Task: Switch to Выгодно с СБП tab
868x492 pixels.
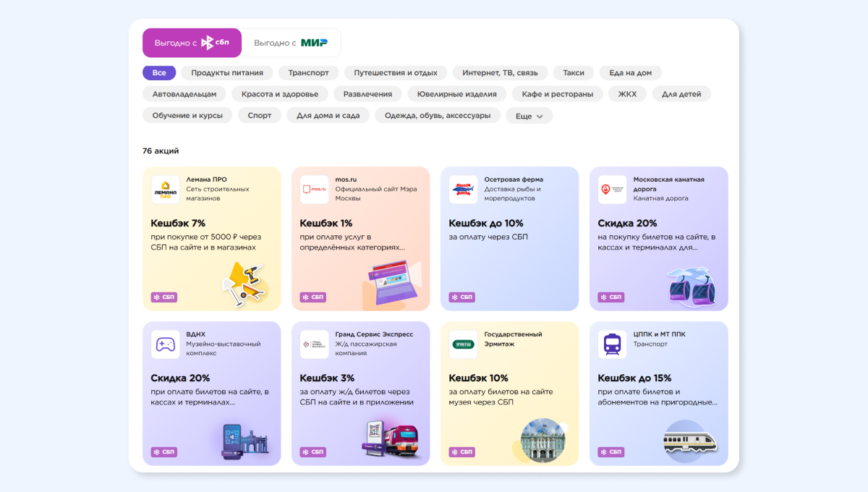Action: click(192, 43)
